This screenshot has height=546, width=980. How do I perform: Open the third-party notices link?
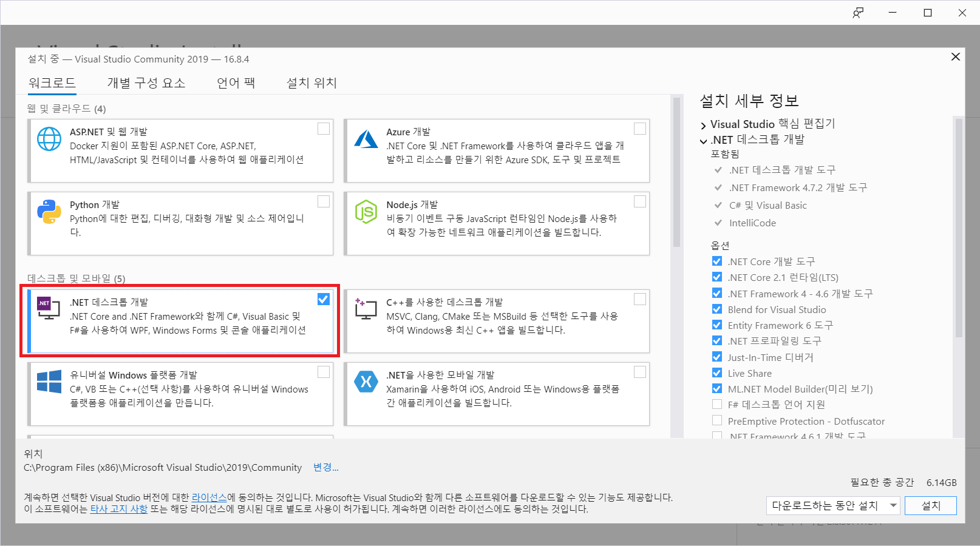pyautogui.click(x=119, y=509)
